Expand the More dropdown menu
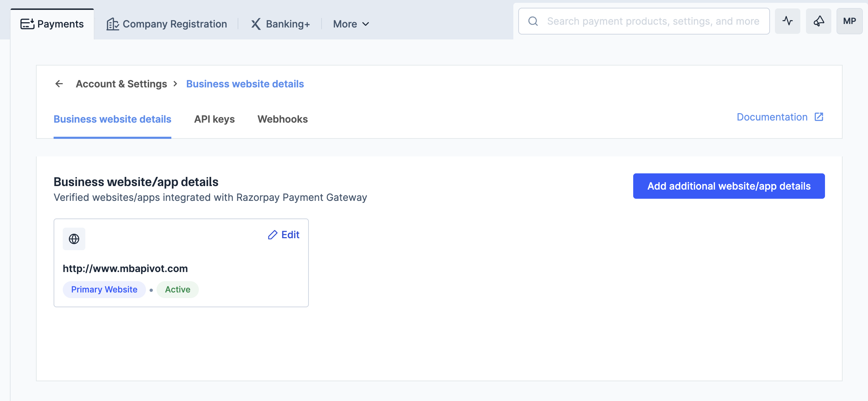 pos(351,24)
